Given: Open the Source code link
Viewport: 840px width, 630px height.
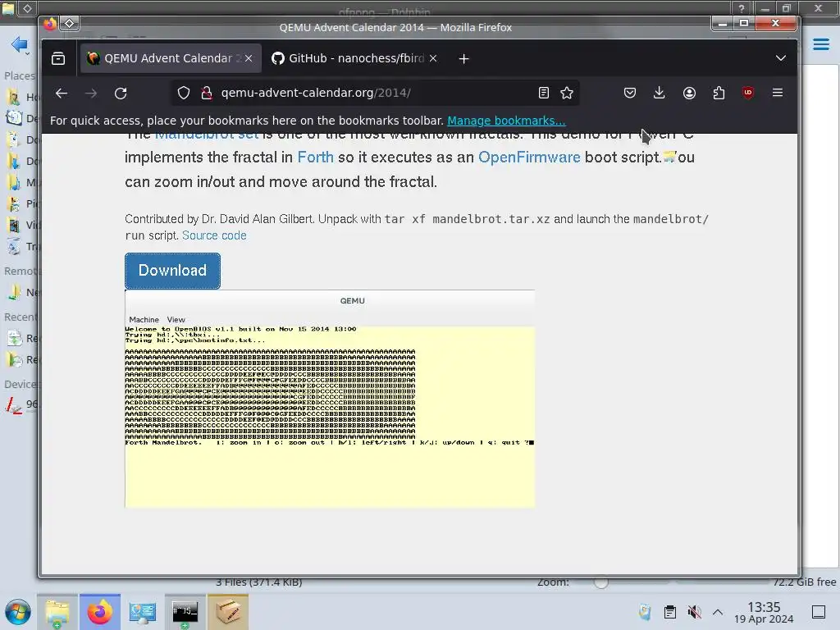Looking at the screenshot, I should point(214,235).
